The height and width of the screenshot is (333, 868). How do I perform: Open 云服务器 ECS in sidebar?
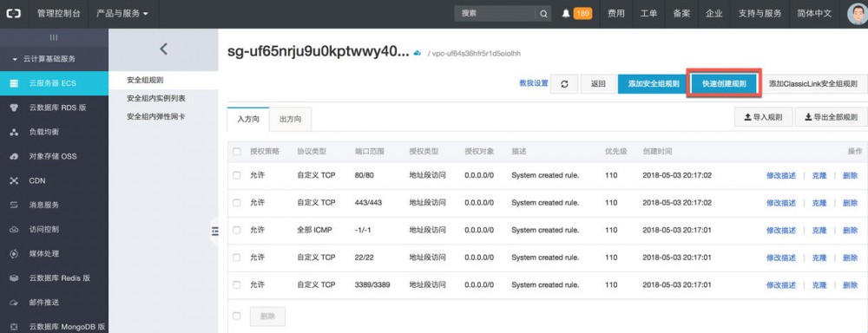coord(54,83)
